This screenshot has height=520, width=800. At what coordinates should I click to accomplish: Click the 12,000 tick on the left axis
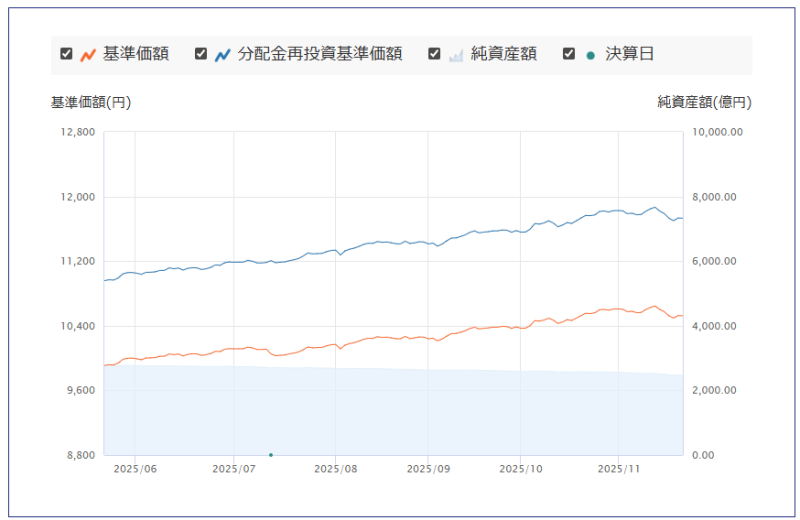tap(78, 197)
